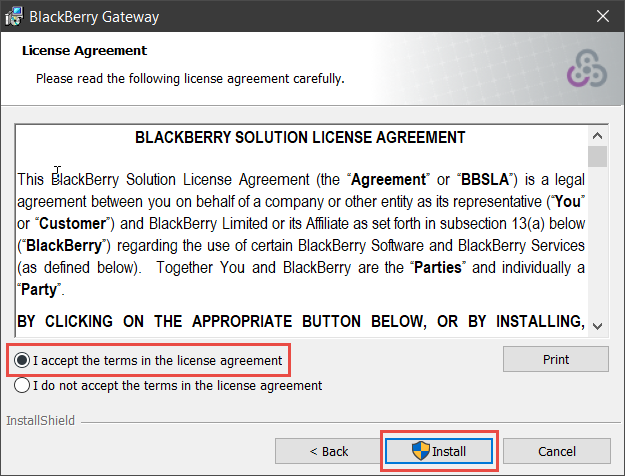Print the license agreement

[x=556, y=359]
